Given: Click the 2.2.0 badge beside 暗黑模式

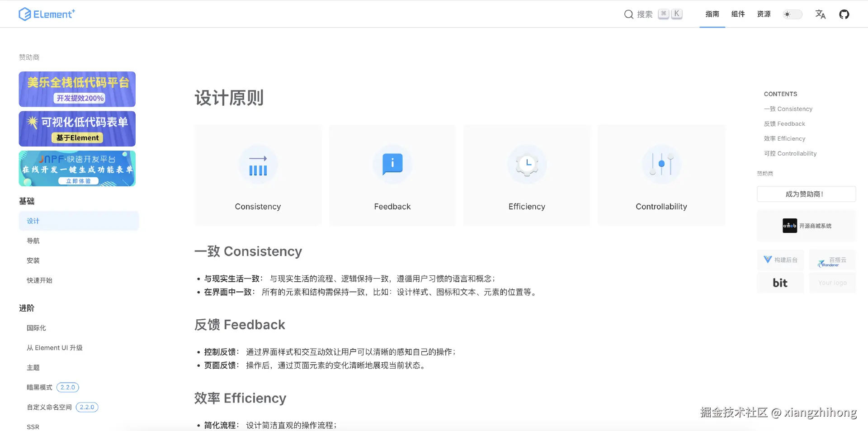Looking at the screenshot, I should [68, 388].
